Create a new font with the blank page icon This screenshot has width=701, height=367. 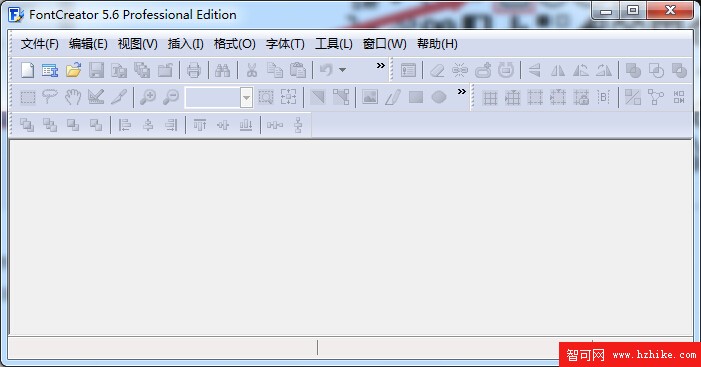click(x=28, y=70)
